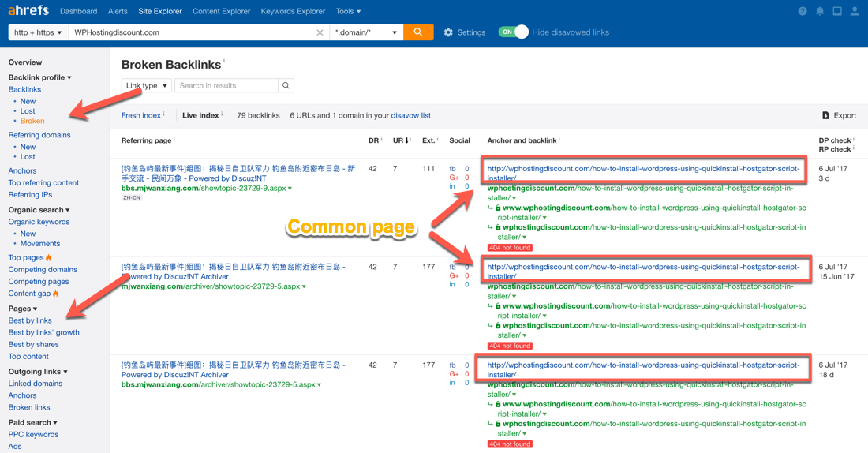Image resolution: width=868 pixels, height=453 pixels.
Task: Open Top content report
Action: coord(28,356)
